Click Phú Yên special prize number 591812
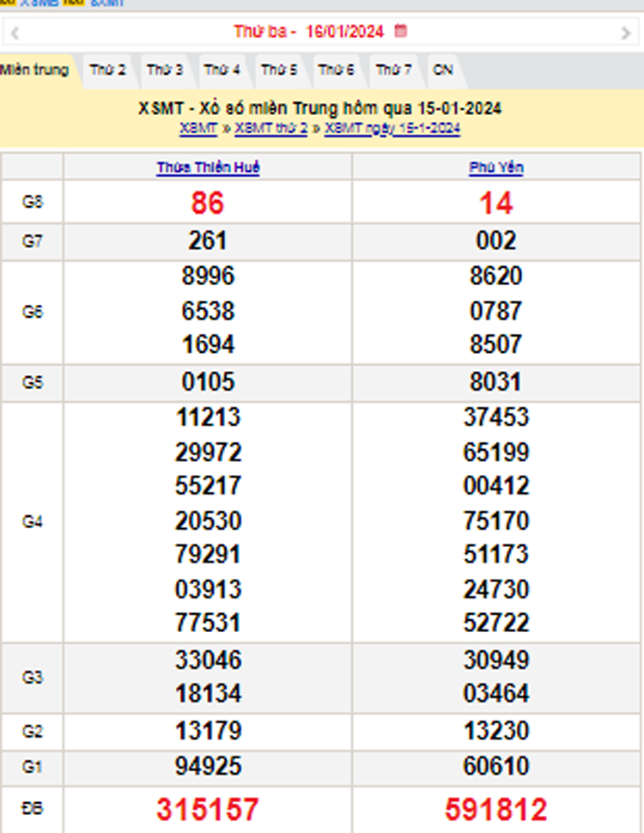Image resolution: width=644 pixels, height=833 pixels. 496,809
